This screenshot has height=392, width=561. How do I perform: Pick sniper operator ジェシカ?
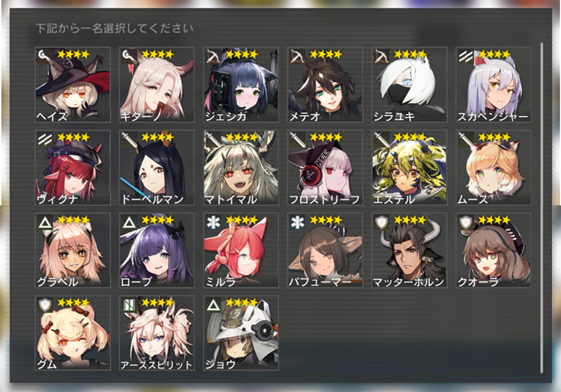[241, 85]
